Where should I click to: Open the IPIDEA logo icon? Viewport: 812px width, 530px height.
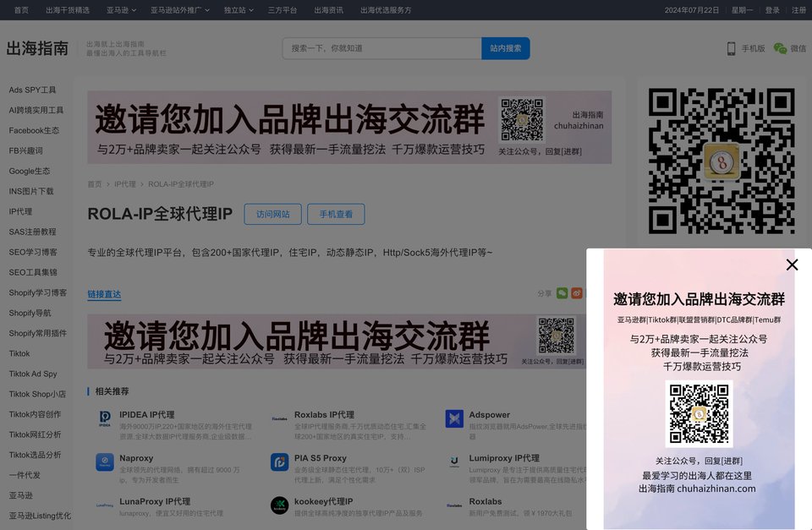tap(105, 418)
